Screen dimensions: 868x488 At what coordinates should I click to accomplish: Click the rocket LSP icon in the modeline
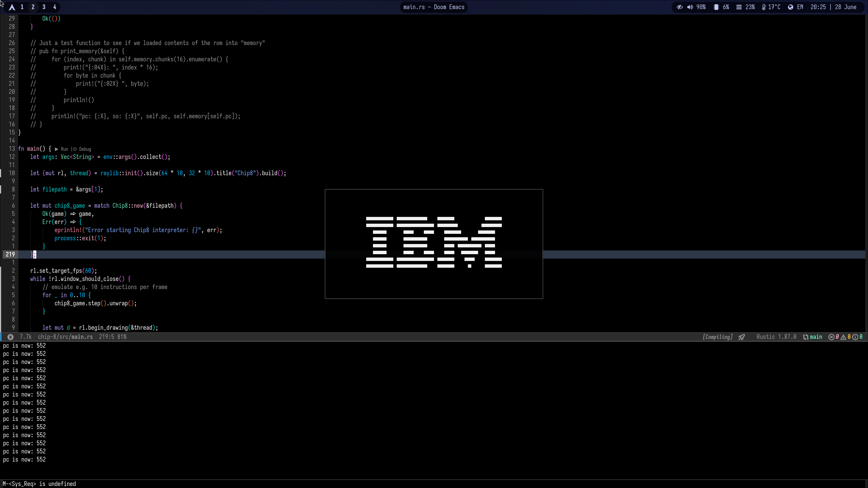(x=742, y=337)
